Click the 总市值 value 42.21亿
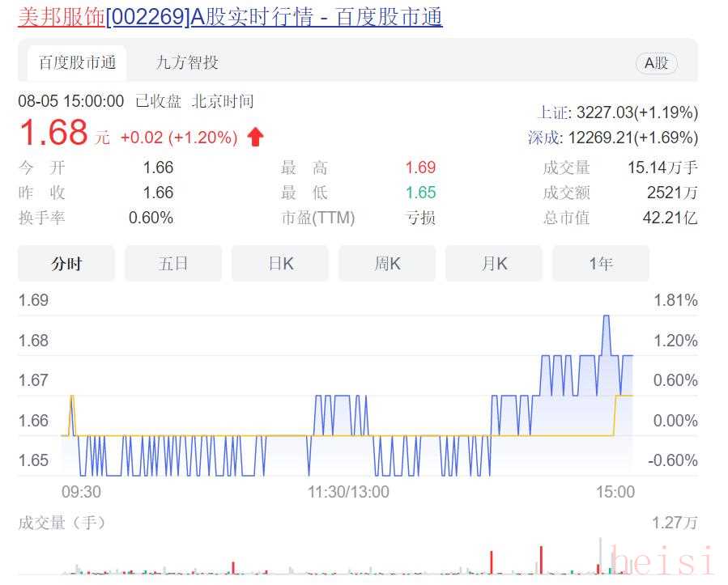Image resolution: width=728 pixels, height=585 pixels. [x=670, y=218]
